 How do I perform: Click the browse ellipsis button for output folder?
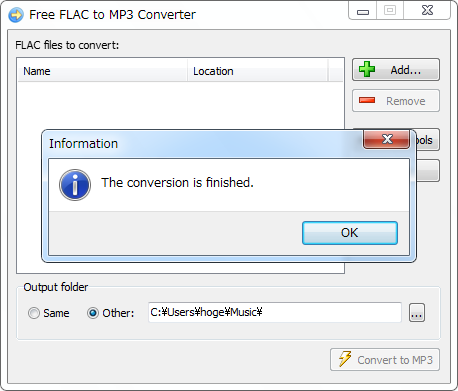[x=417, y=313]
